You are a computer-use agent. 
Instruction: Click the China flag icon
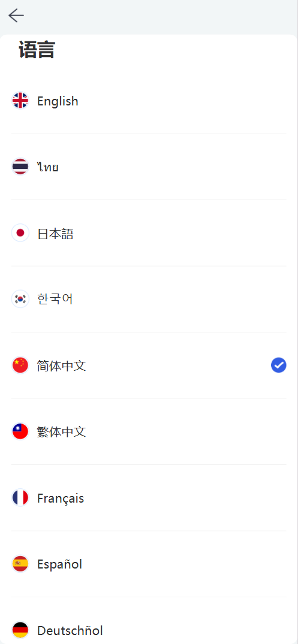coord(20,365)
